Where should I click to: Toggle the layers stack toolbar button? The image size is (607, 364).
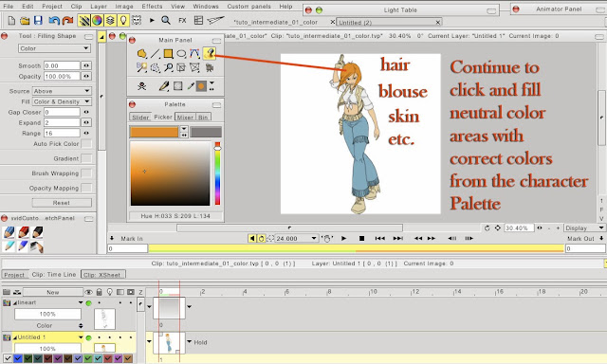[110, 20]
